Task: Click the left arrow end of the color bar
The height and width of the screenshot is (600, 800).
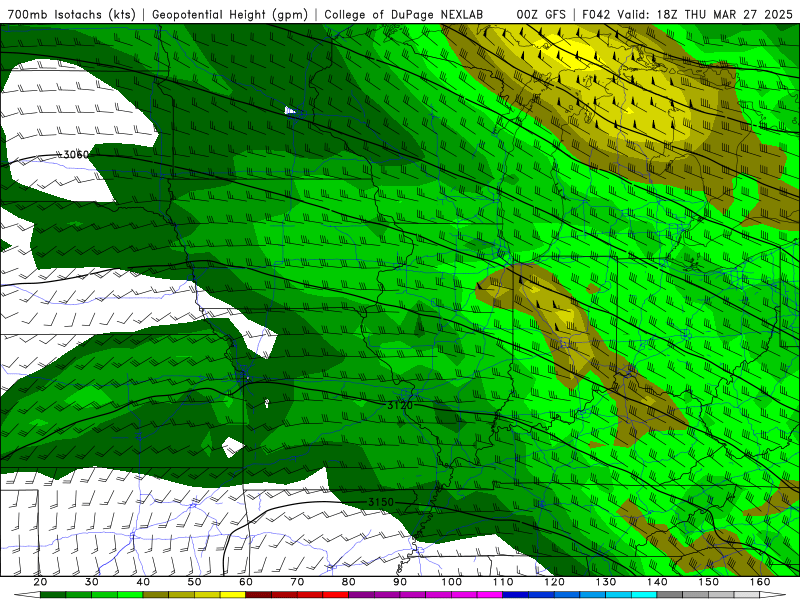Action: pos(27,595)
